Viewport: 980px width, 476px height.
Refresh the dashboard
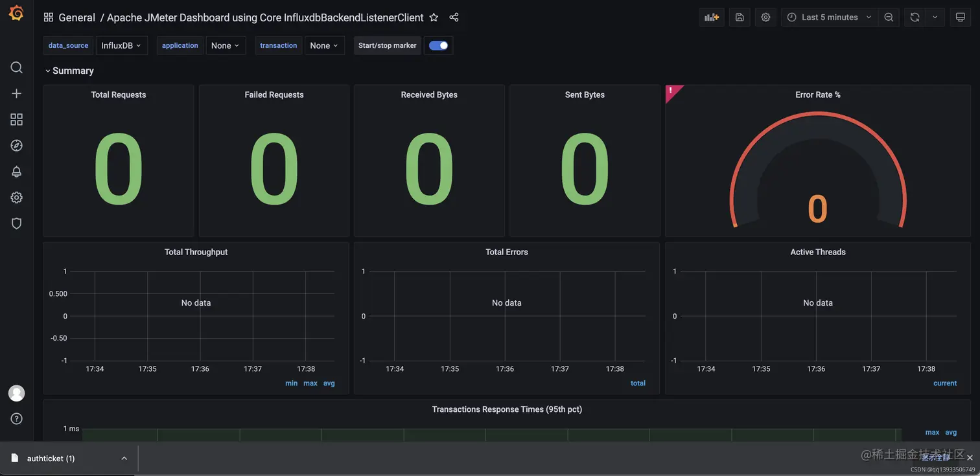click(x=915, y=17)
